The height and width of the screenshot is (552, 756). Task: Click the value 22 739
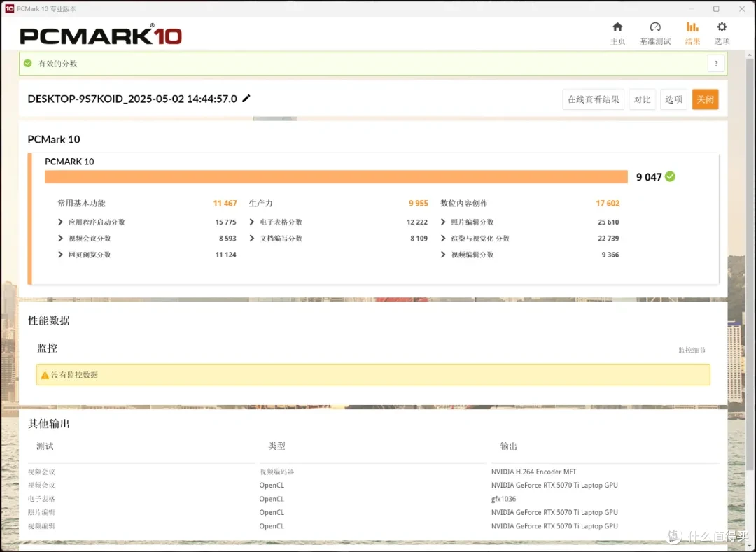click(x=608, y=239)
